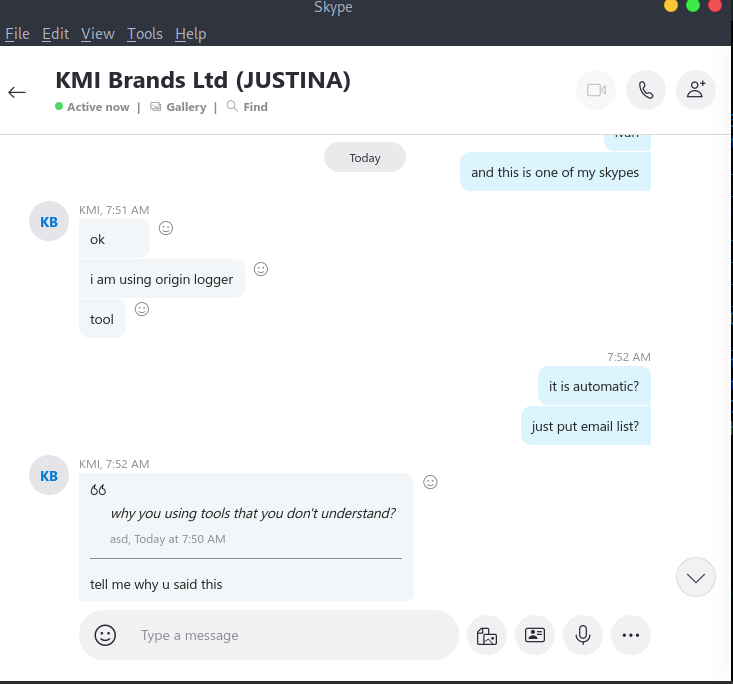Attach files with the add files icon
Screen dimensions: 733x684
point(487,635)
